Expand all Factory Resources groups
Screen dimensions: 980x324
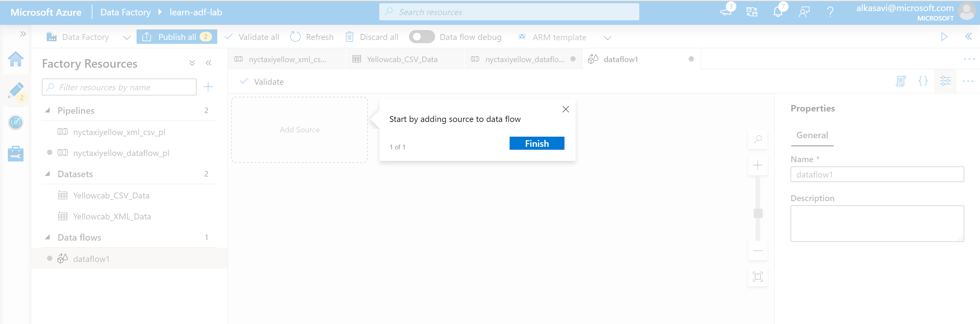[192, 63]
